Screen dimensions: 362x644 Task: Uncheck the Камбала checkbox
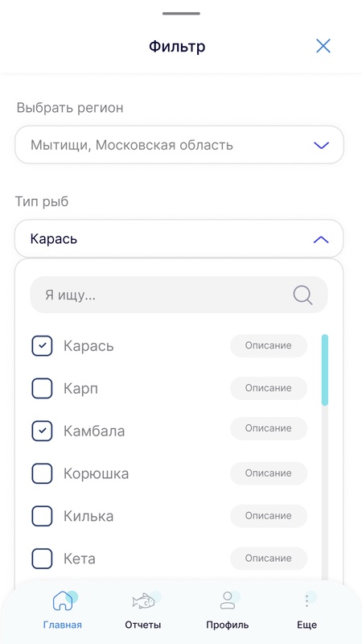click(42, 431)
